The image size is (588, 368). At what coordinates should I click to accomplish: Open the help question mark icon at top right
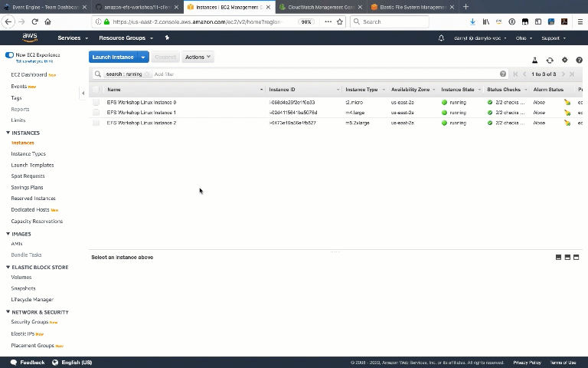point(579,60)
